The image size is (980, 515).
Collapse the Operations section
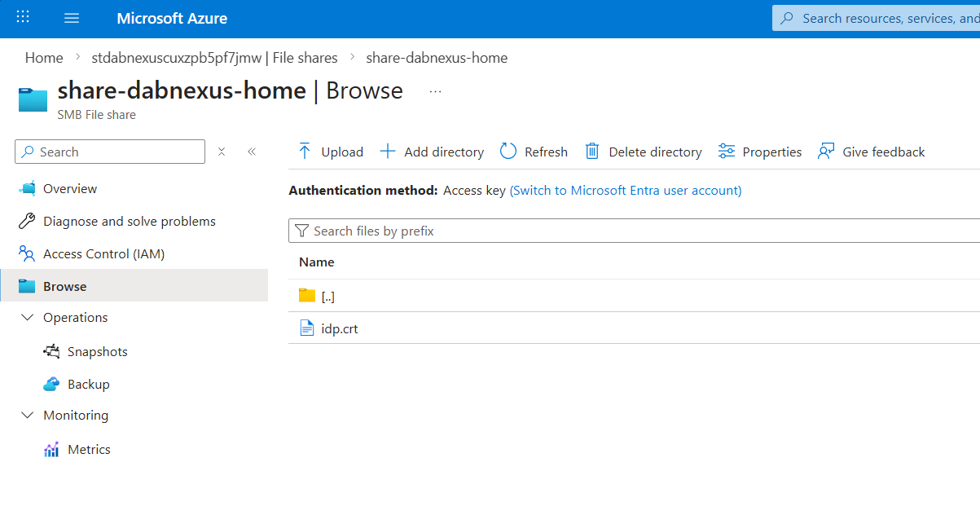(x=28, y=318)
